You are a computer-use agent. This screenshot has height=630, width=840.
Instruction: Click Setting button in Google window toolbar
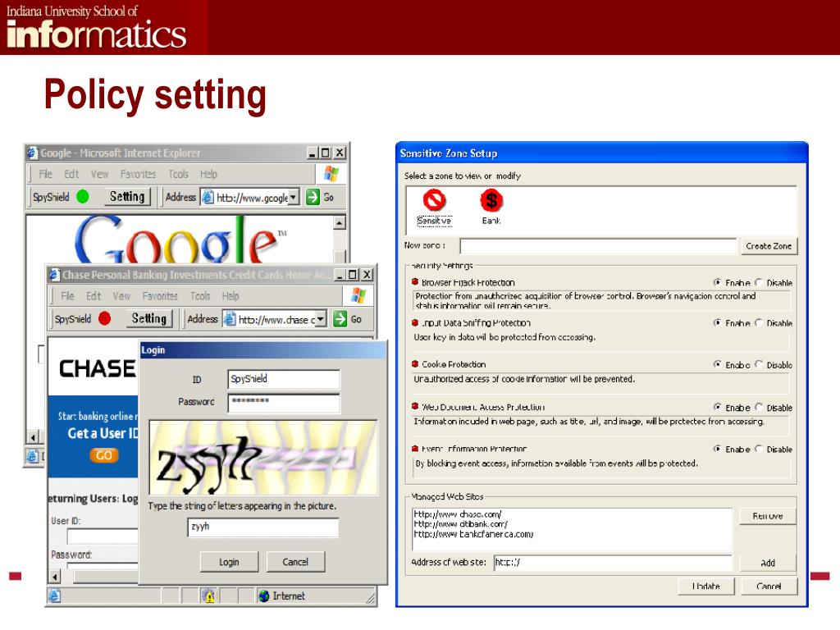click(127, 197)
